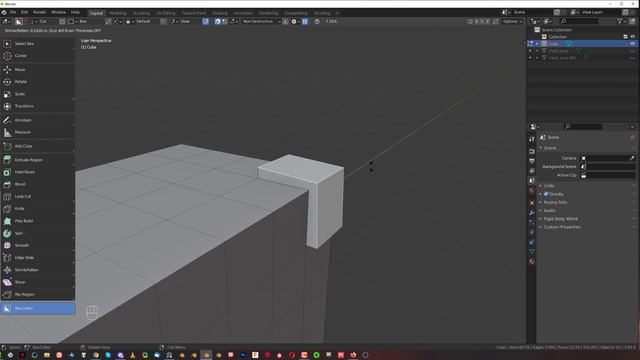The height and width of the screenshot is (360, 640).
Task: Toggle Collection exclude-from-view-layer checkbox
Action: (625, 37)
